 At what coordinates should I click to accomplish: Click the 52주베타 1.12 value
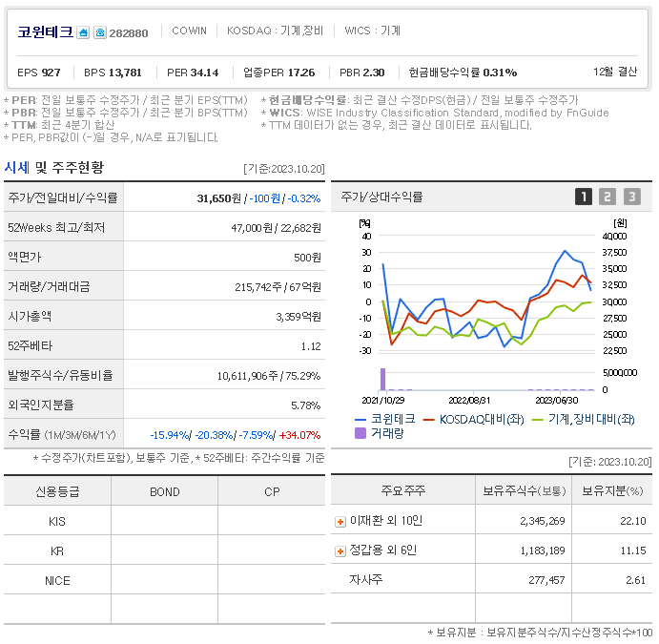pos(311,346)
